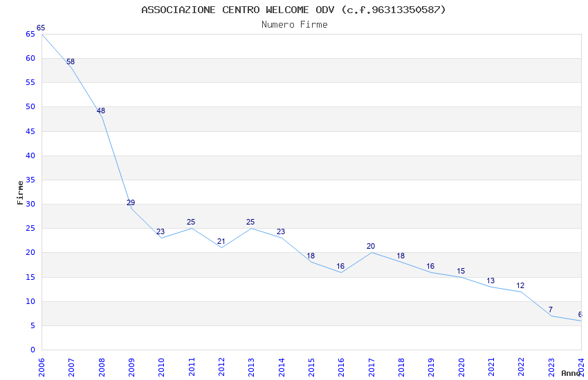
Task: Click the 2006 data point labeled 65
Action: point(41,28)
